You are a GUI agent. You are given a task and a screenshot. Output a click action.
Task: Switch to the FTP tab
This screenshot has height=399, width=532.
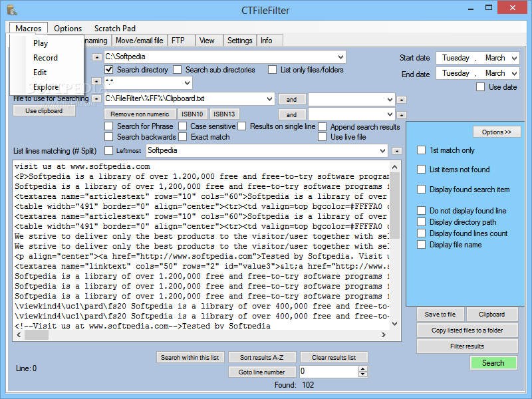[x=181, y=41]
